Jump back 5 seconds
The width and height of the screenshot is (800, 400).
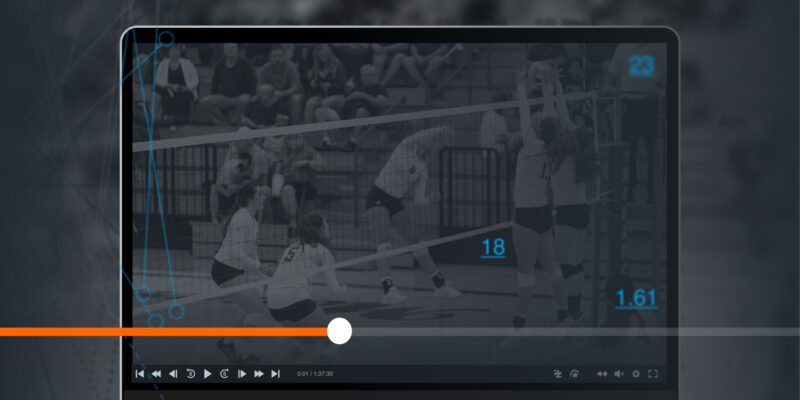[x=190, y=374]
